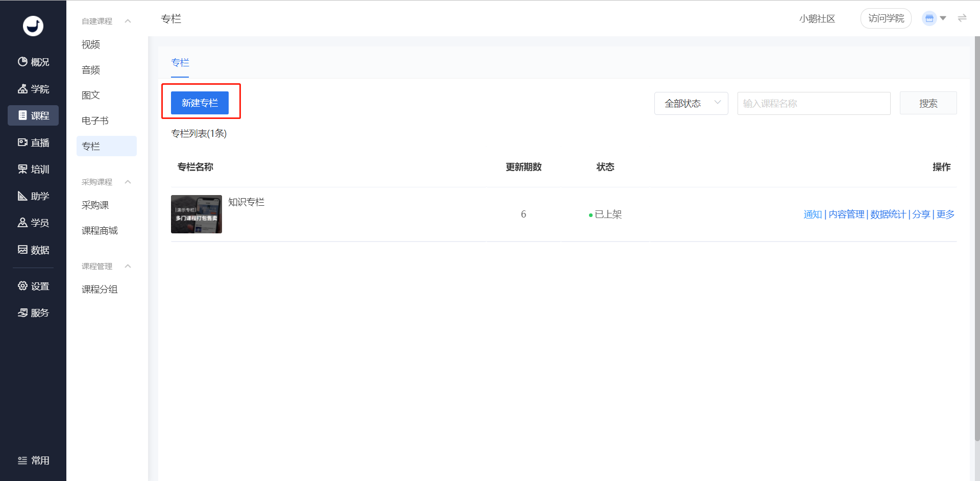Open the 直播 live streaming section
Screen dimensions: 980x481
[33, 142]
